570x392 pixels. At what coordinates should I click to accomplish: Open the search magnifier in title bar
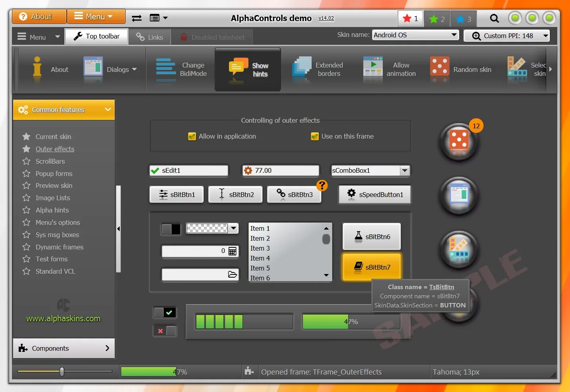point(494,18)
